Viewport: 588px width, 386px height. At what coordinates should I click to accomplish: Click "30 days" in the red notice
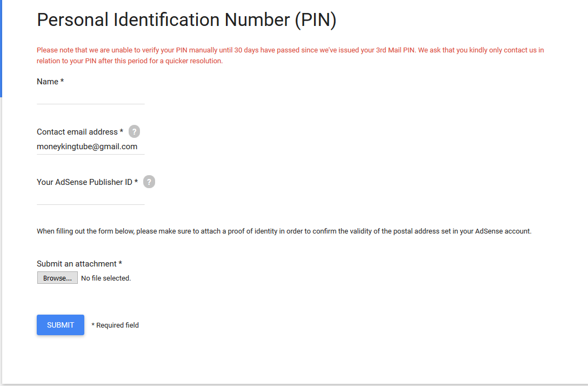[245, 50]
